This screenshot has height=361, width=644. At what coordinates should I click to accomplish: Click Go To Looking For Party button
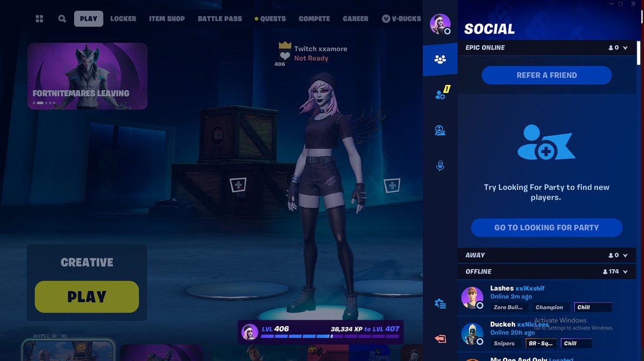[x=547, y=228]
